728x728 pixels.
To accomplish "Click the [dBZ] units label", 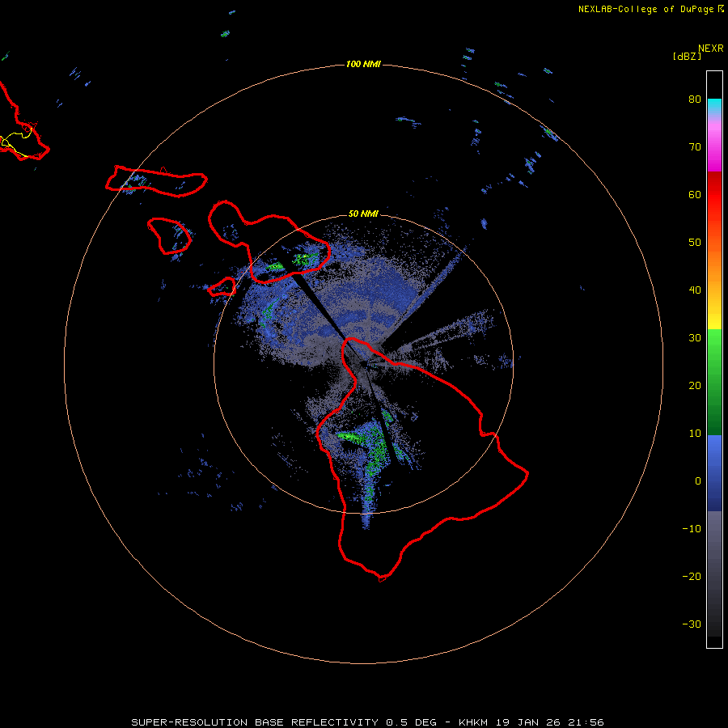I will tap(687, 57).
